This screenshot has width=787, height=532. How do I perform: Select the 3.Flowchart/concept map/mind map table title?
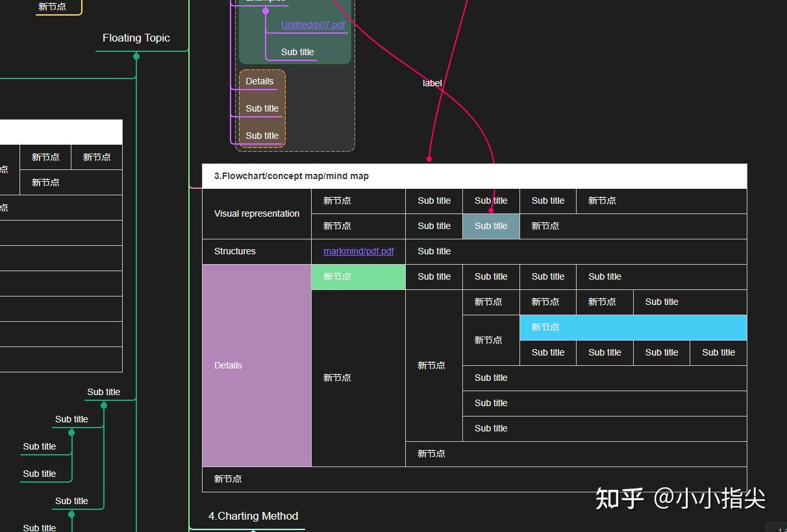tap(292, 176)
